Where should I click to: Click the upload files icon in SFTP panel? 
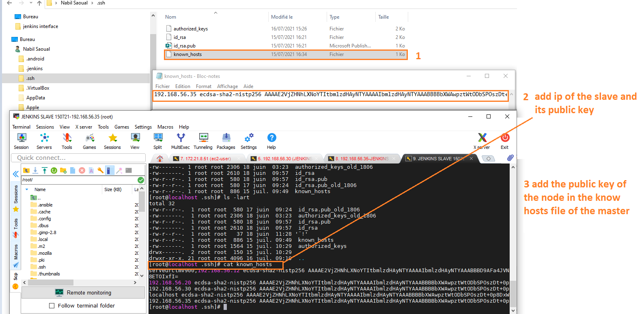(x=45, y=170)
